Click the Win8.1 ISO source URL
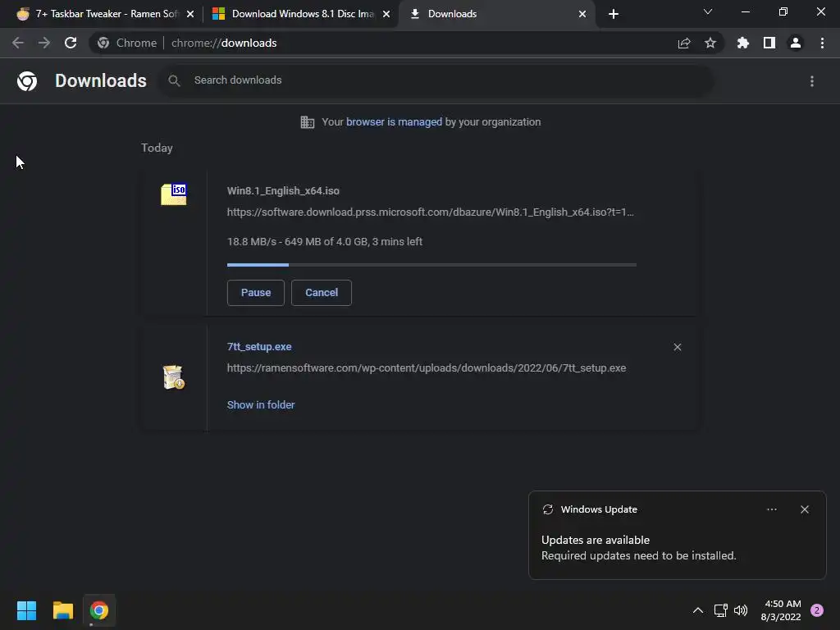Viewport: 840px width, 630px height. pyautogui.click(x=430, y=212)
